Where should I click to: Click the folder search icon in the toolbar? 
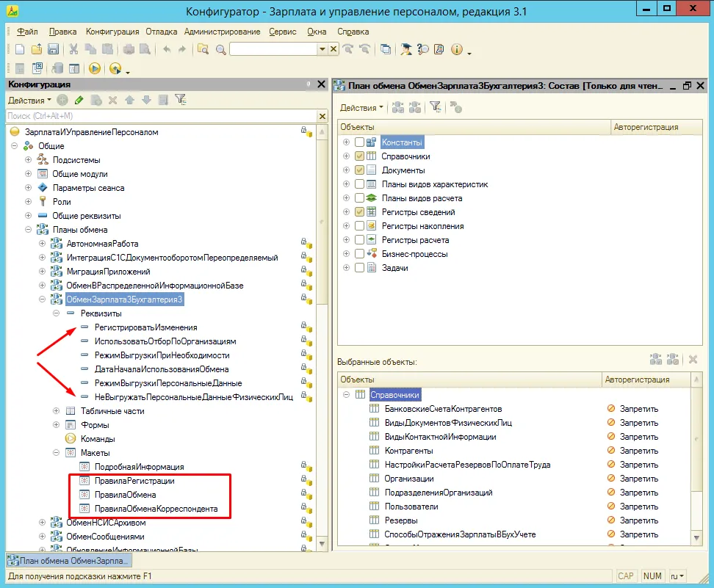pos(203,49)
